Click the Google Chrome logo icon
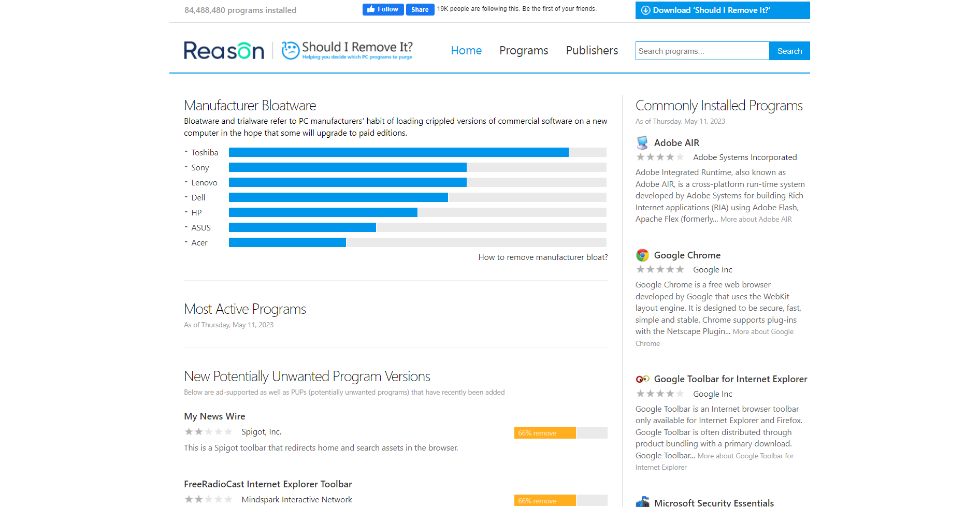Screen dimensions: 980x507 [642, 255]
